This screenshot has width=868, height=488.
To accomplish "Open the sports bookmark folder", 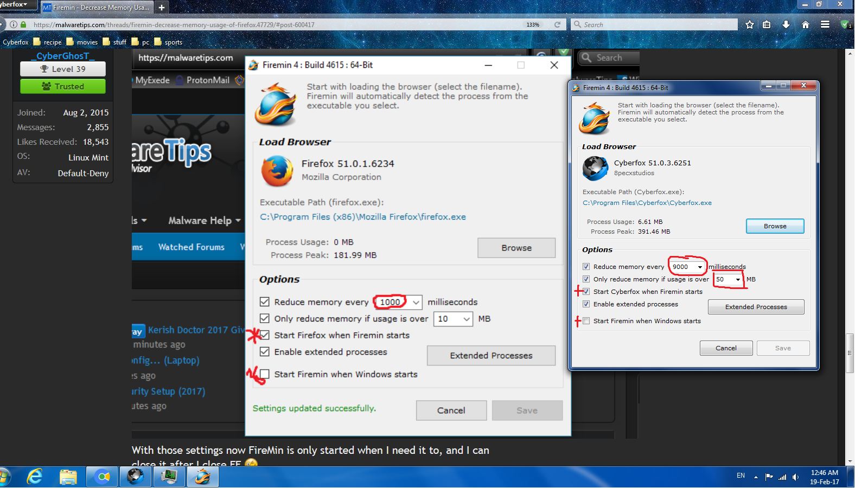I will [168, 42].
